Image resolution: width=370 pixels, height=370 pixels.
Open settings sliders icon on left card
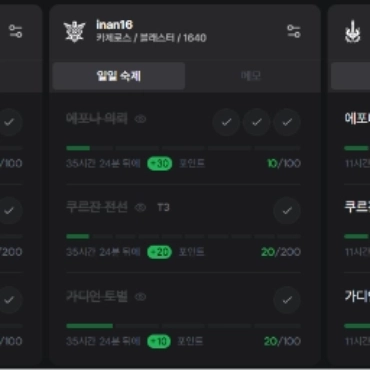coord(15,31)
